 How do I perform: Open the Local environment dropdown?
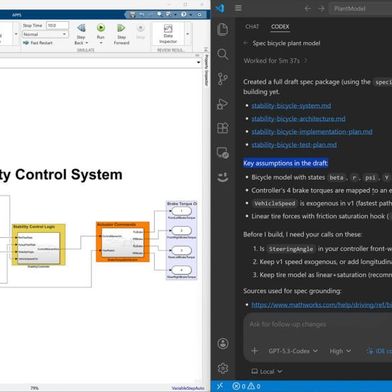(x=266, y=371)
